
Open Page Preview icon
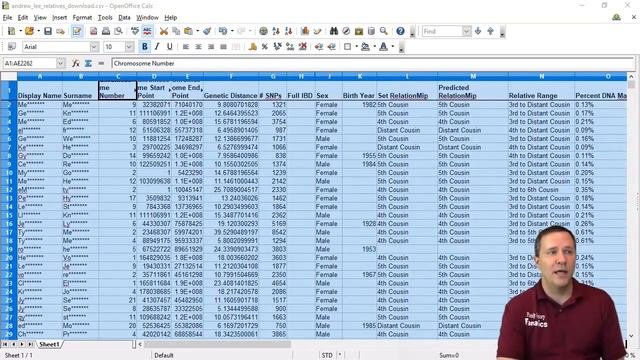(118, 31)
